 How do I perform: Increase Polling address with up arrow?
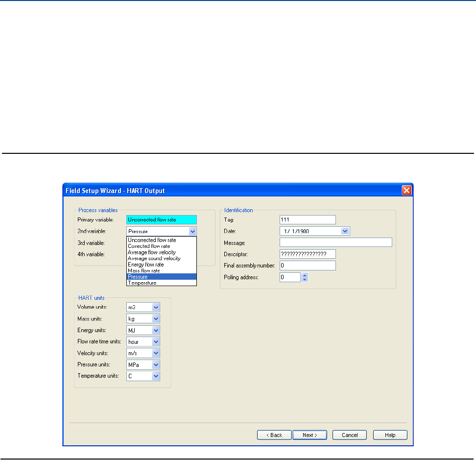pyautogui.click(x=305, y=275)
